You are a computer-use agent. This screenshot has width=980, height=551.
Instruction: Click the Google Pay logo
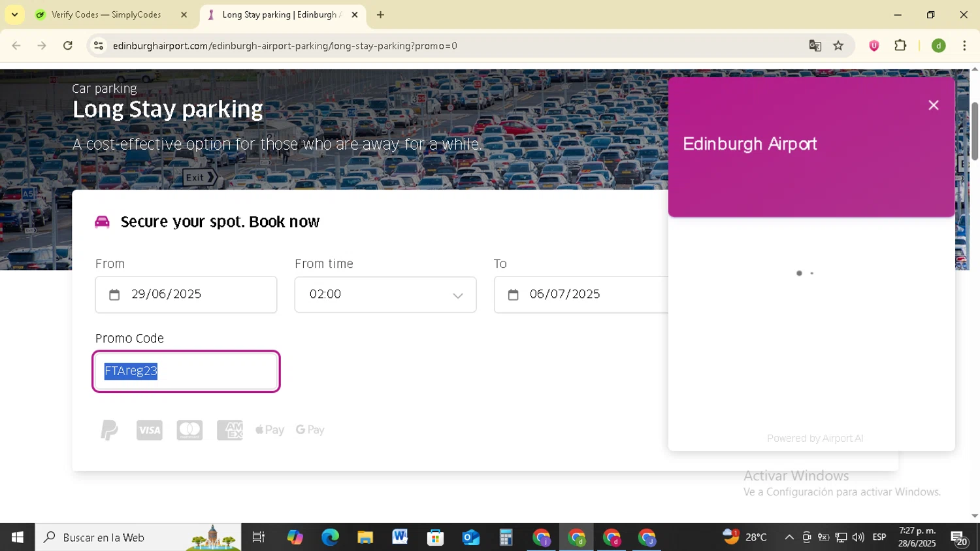point(310,430)
